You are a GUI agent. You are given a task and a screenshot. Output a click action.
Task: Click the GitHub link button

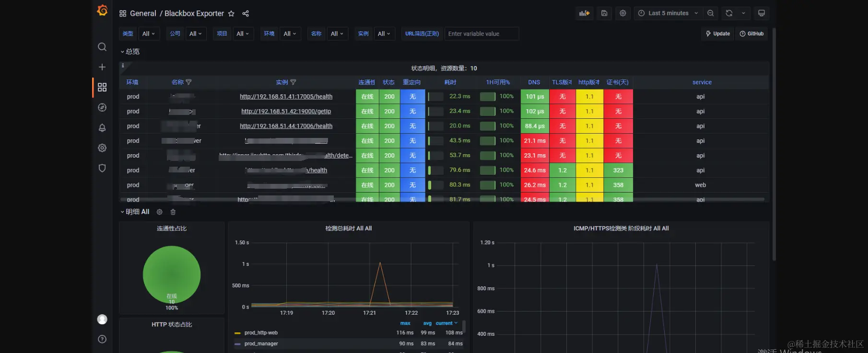[x=751, y=34]
